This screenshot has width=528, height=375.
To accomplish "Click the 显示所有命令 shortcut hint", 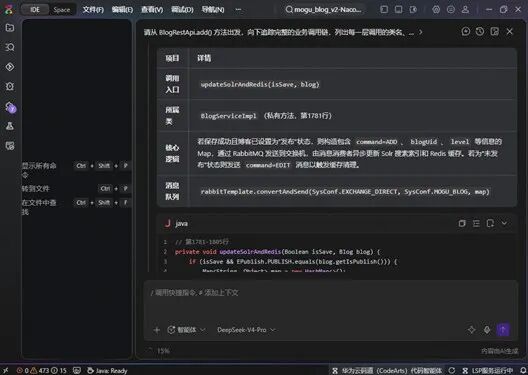I will point(76,170).
